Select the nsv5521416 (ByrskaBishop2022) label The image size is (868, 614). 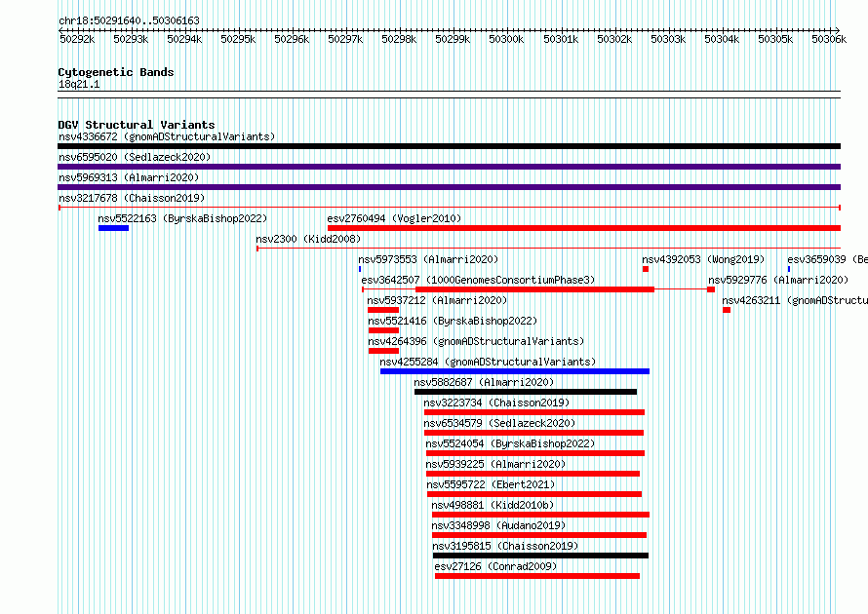pos(453,321)
